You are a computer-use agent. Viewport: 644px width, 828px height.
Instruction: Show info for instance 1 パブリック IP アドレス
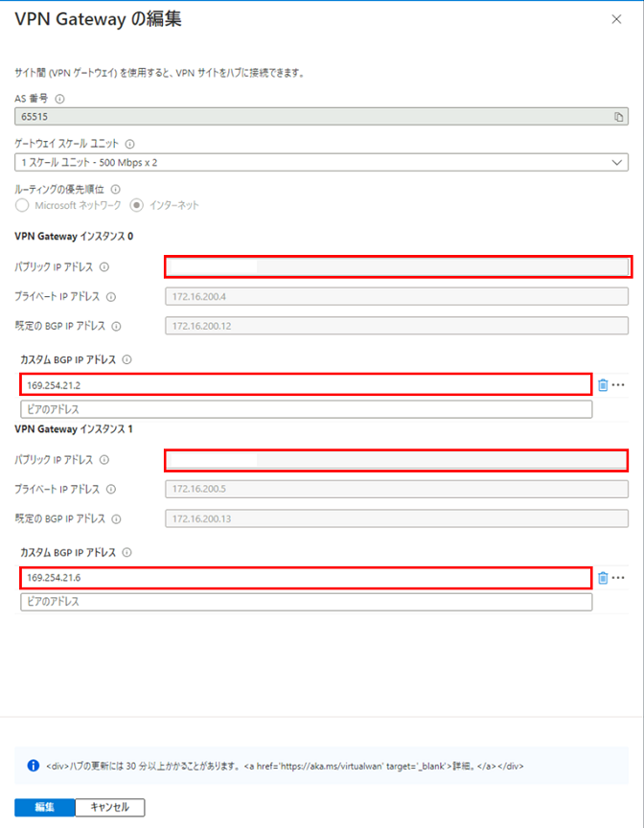104,460
